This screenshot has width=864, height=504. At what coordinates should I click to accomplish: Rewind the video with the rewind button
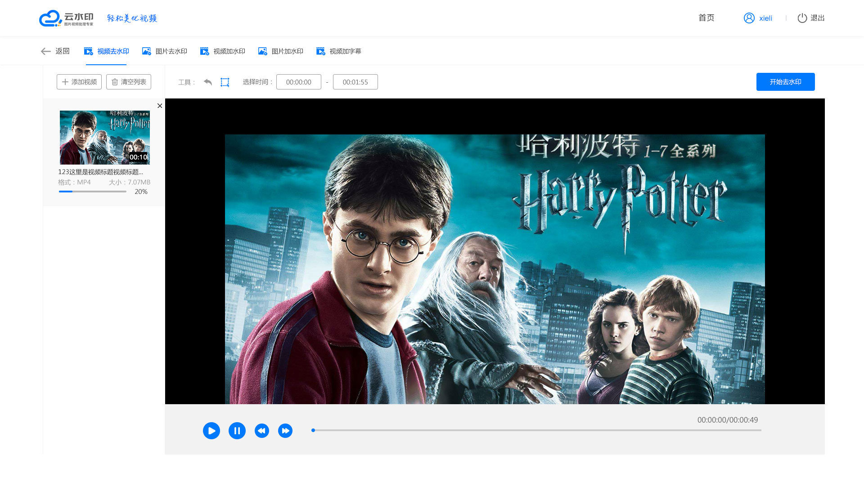262,431
